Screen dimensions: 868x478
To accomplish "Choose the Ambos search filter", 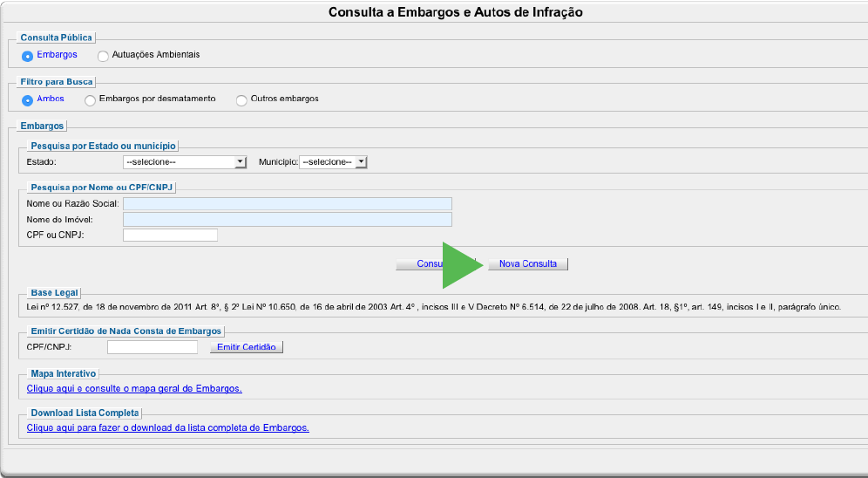I will (28, 100).
